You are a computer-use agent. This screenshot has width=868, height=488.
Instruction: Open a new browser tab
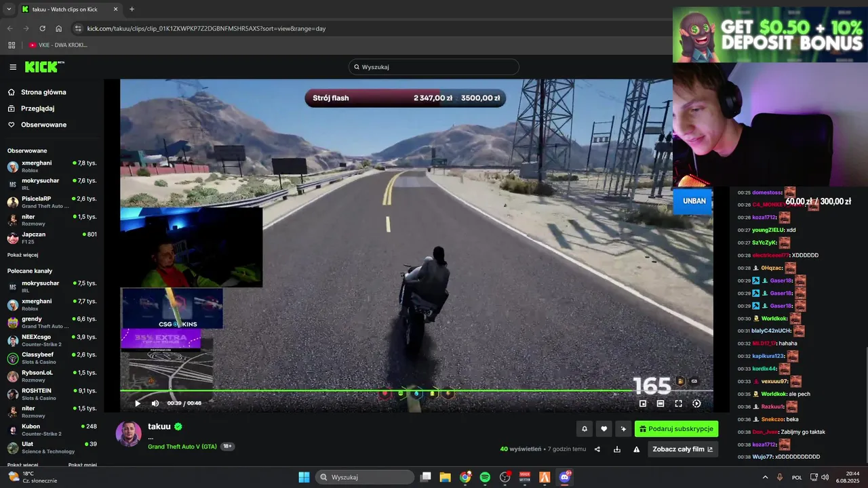click(x=132, y=9)
